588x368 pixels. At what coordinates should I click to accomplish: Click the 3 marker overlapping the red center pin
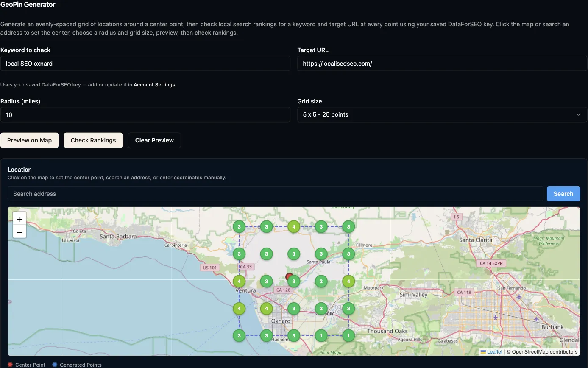point(294,282)
